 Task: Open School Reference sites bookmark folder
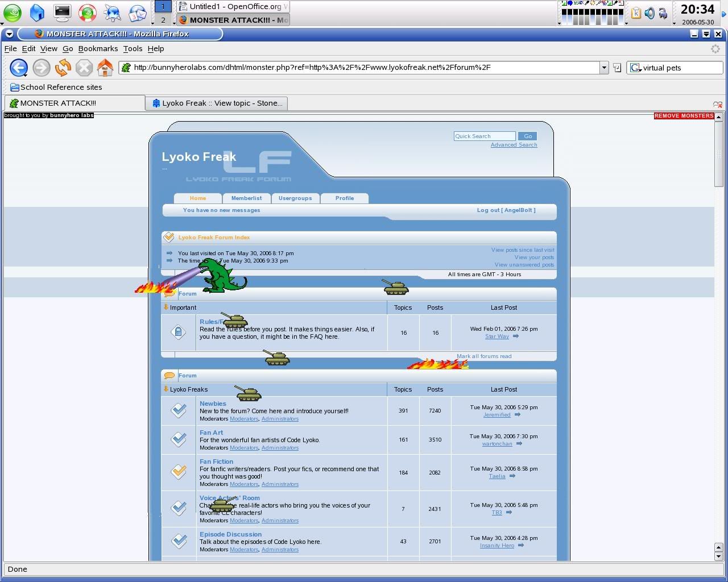(x=56, y=87)
